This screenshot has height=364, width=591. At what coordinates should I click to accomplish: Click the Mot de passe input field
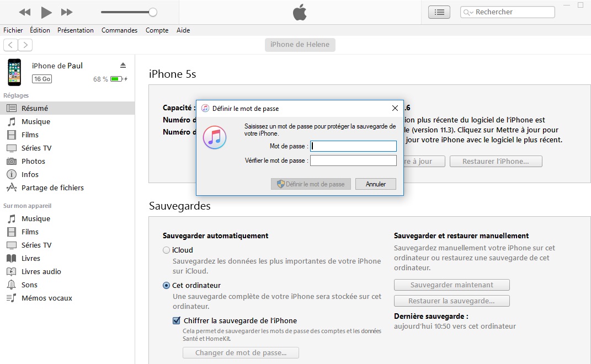(x=353, y=146)
